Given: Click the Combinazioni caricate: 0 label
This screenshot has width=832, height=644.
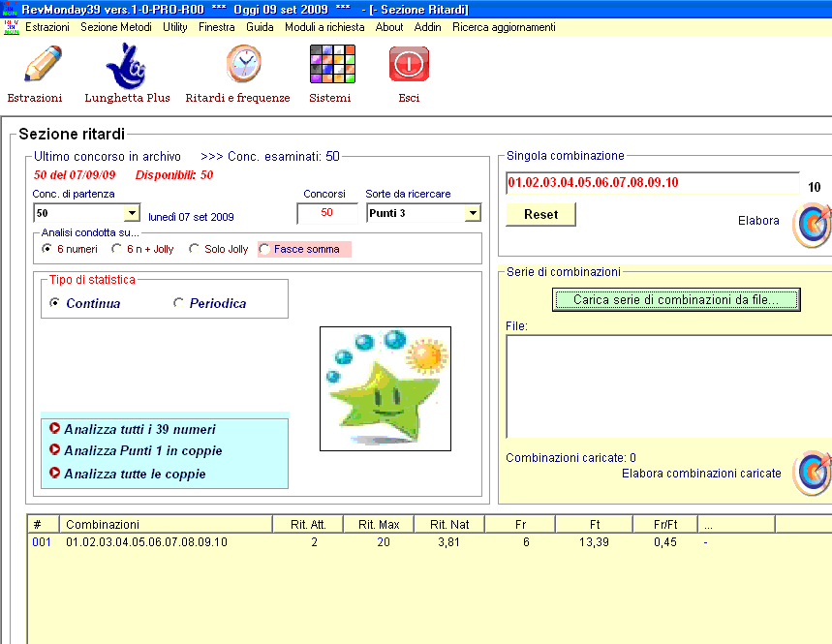Looking at the screenshot, I should click(x=570, y=458).
